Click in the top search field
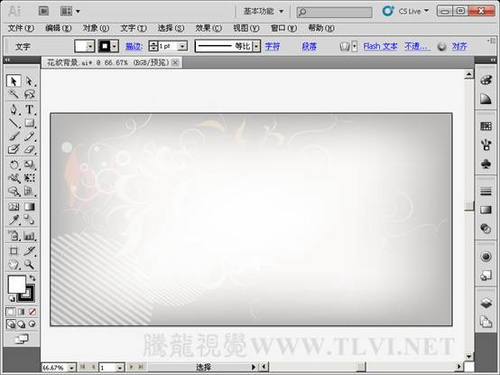 point(334,12)
